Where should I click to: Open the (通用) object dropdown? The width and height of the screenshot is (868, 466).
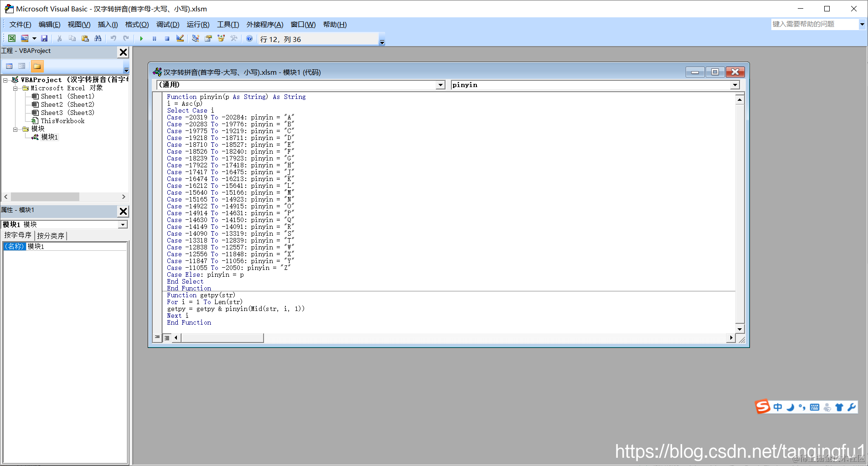click(440, 85)
